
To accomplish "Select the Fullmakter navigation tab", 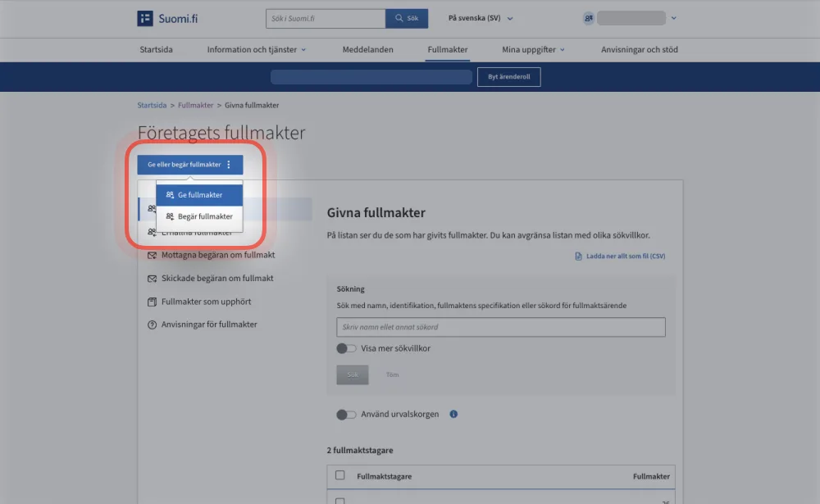I will coord(448,49).
